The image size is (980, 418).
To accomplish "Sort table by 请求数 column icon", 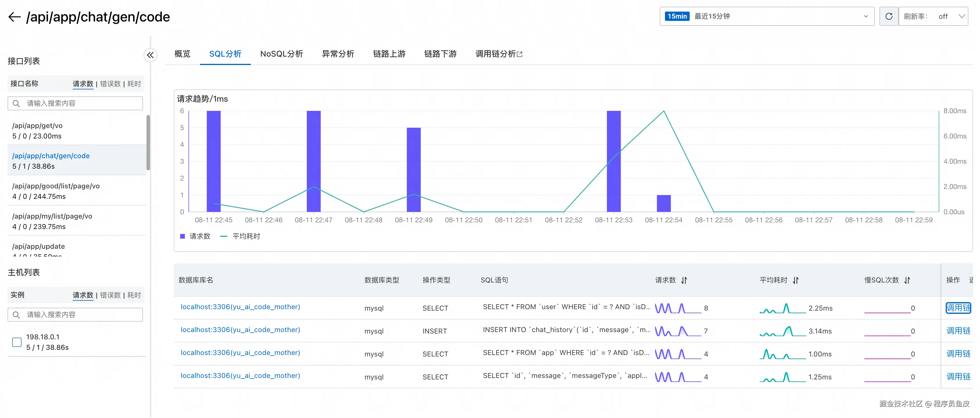I will [684, 280].
